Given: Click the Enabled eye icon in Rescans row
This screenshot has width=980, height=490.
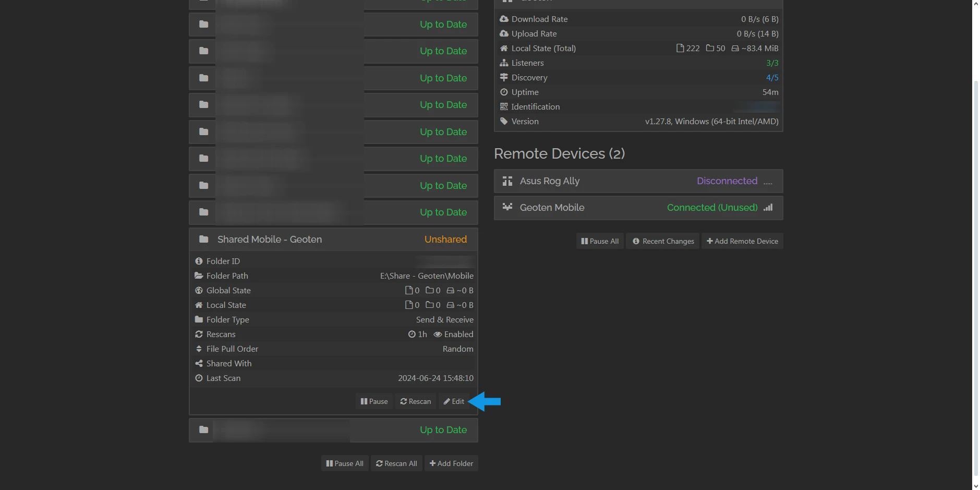Looking at the screenshot, I should (438, 334).
